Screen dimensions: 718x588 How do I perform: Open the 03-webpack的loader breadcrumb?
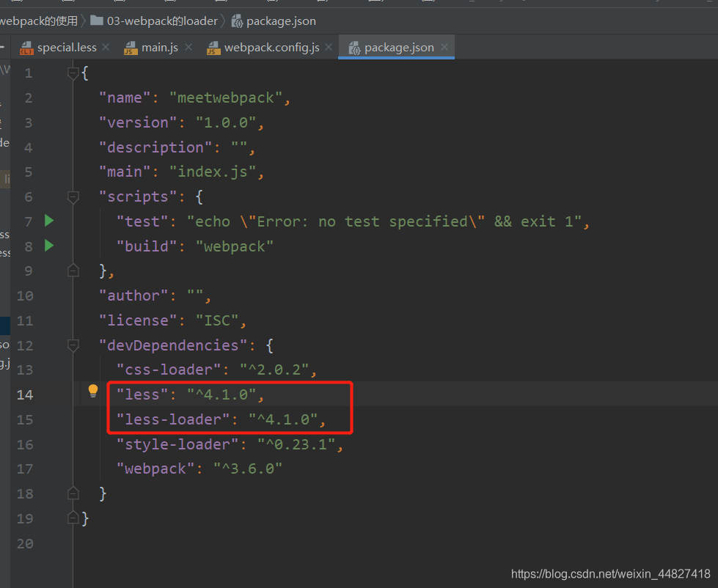[x=162, y=21]
